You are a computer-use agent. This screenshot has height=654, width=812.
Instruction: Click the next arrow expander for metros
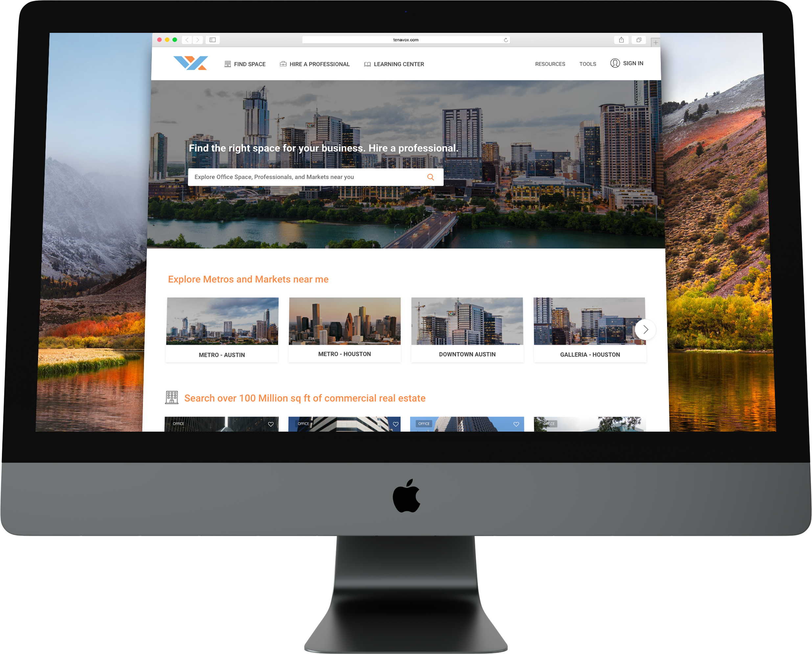644,329
